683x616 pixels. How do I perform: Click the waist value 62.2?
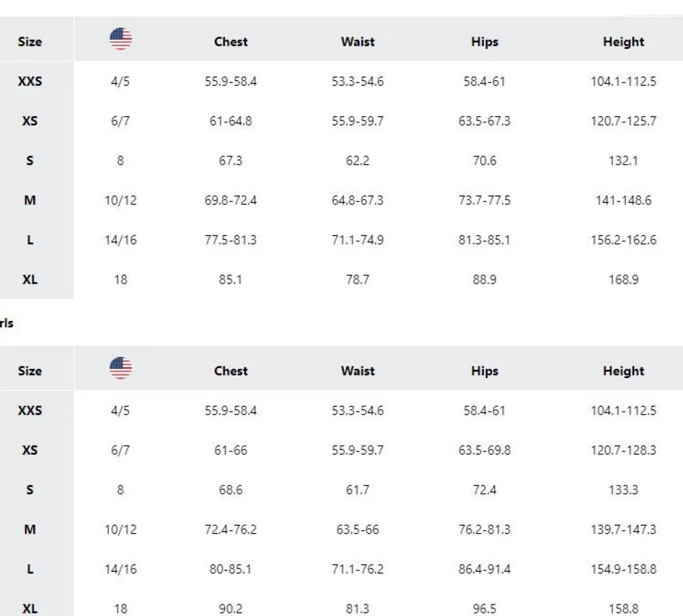point(357,161)
